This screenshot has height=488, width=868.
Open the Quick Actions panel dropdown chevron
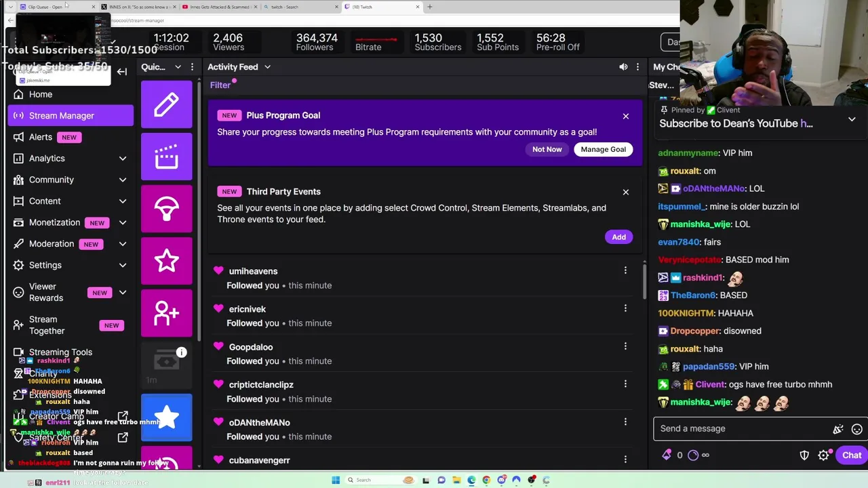tap(178, 67)
